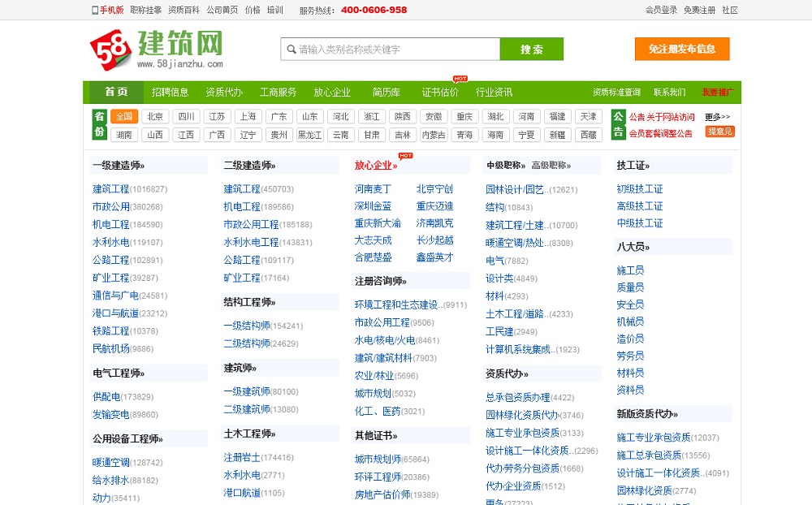The width and height of the screenshot is (812, 505).
Task: Open 一级建筑师(80100) link
Action: [x=261, y=391]
